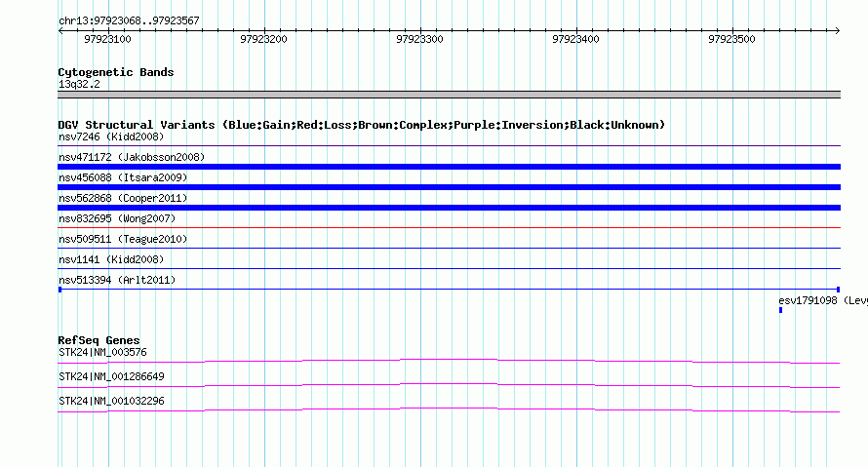Viewport: 868px width, 467px height.
Task: Open variant nsv7246 (Kidd2008) label
Action: (x=111, y=136)
